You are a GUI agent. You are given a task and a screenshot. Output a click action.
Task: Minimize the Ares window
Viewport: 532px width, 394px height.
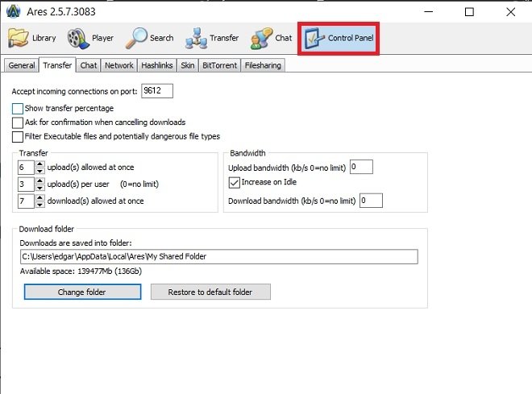coord(429,12)
